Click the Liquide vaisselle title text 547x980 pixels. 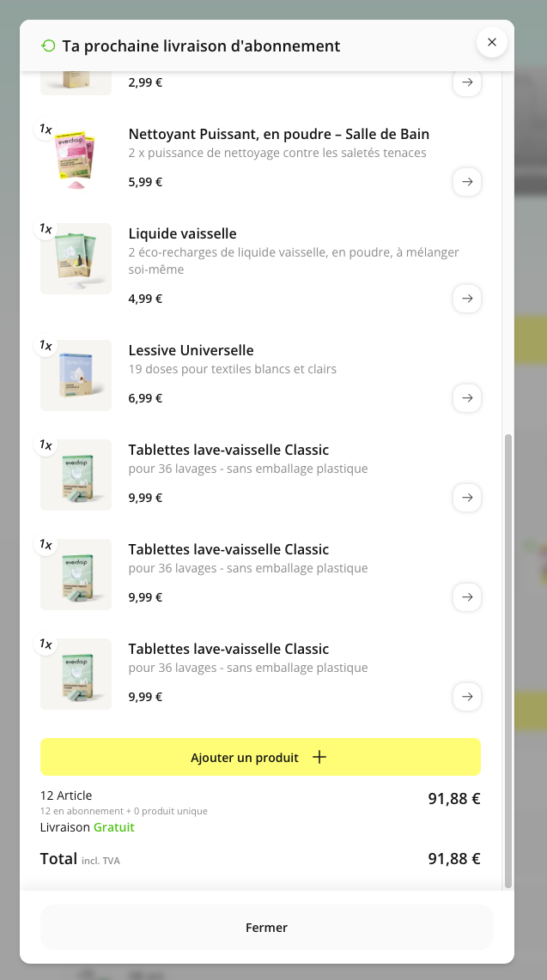182,233
